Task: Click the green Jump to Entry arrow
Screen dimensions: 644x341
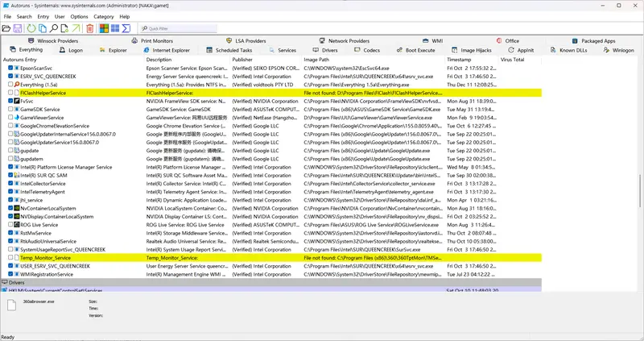Action: tap(76, 28)
